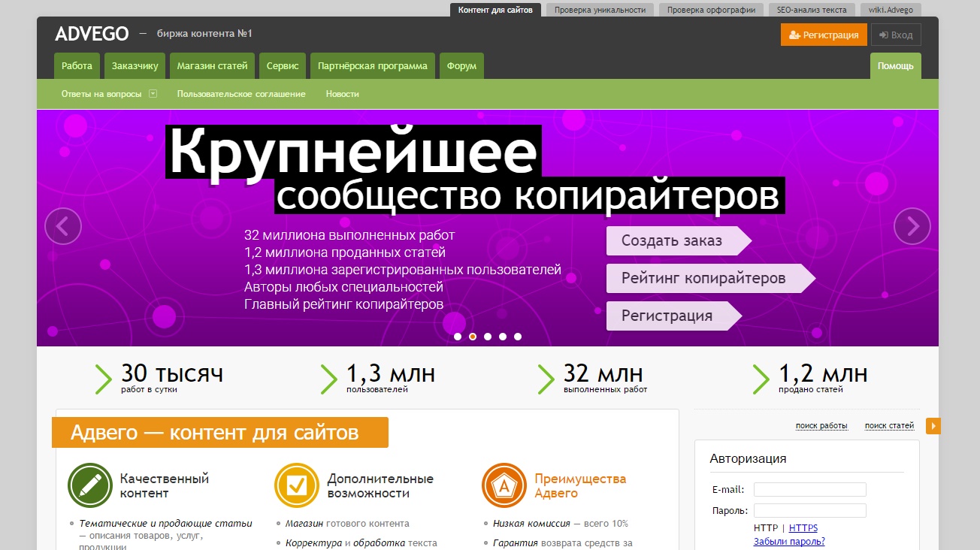
Task: Focus the E-mail input field
Action: click(809, 490)
